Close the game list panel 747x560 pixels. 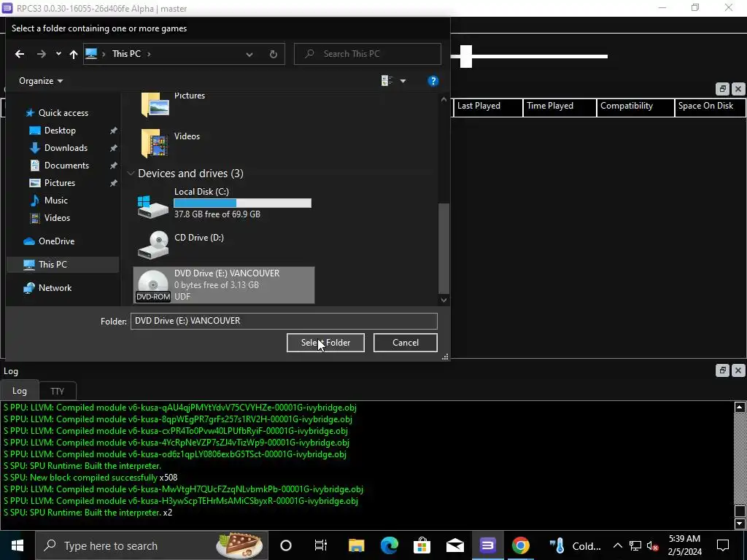(738, 89)
